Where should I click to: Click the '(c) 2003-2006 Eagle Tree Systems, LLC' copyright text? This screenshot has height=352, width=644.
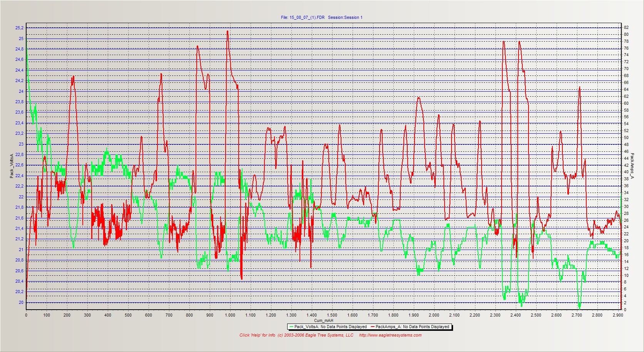click(x=315, y=335)
